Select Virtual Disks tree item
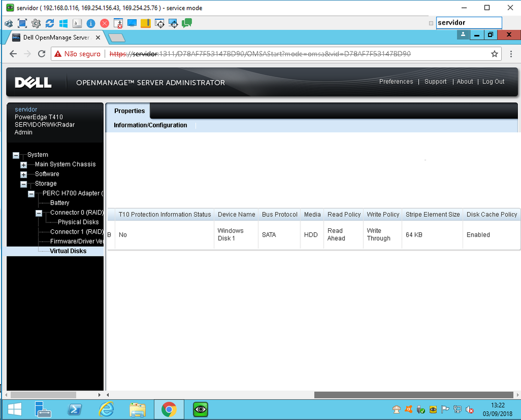 68,251
